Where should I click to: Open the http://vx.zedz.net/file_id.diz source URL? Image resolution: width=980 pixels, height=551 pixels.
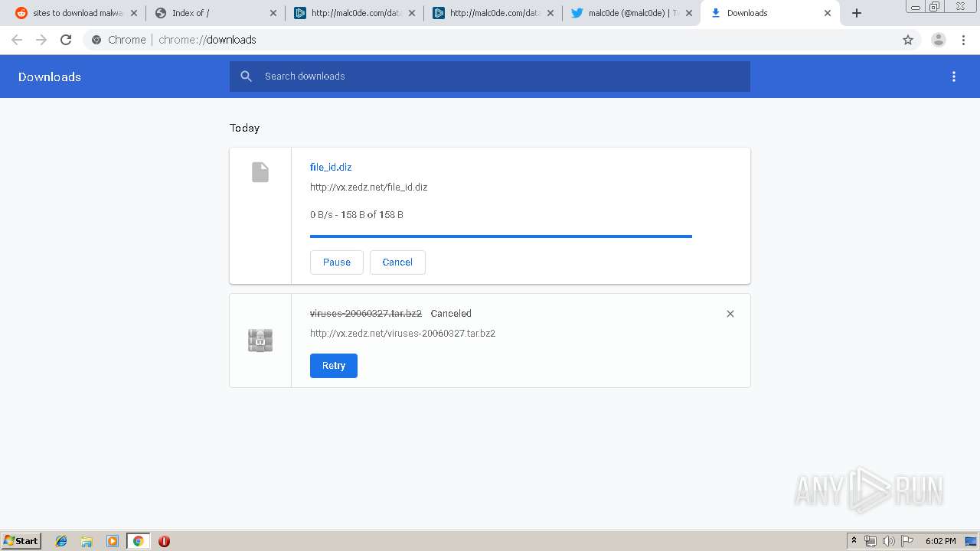[x=368, y=187]
